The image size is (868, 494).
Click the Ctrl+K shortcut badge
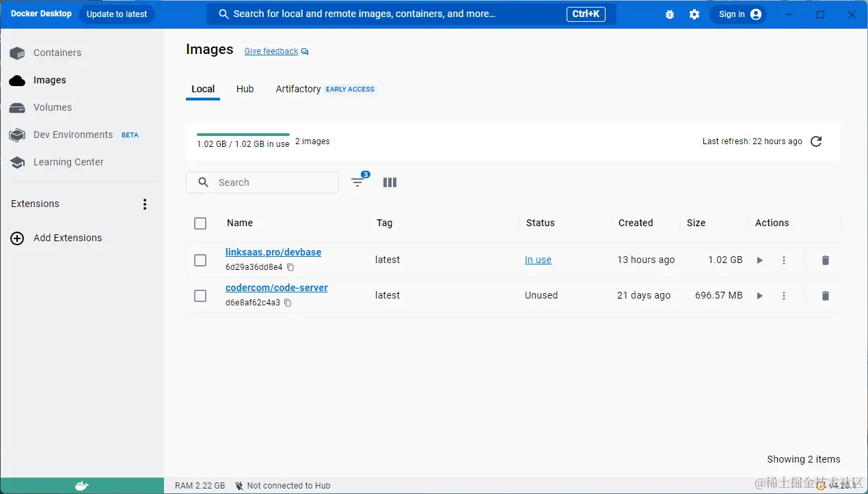coord(586,14)
